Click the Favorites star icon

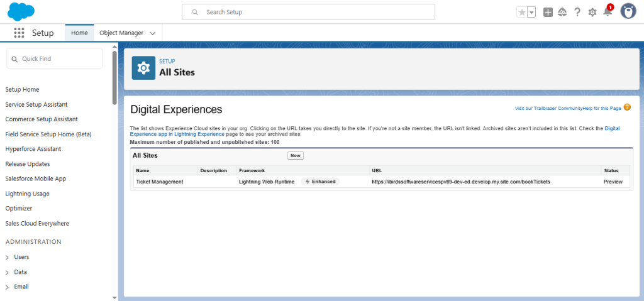(x=521, y=12)
